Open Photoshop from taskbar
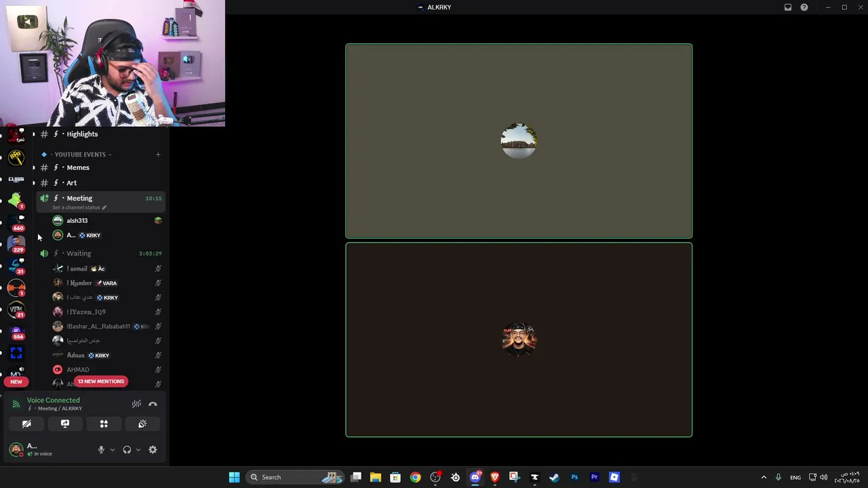The height and width of the screenshot is (488, 868). (574, 477)
